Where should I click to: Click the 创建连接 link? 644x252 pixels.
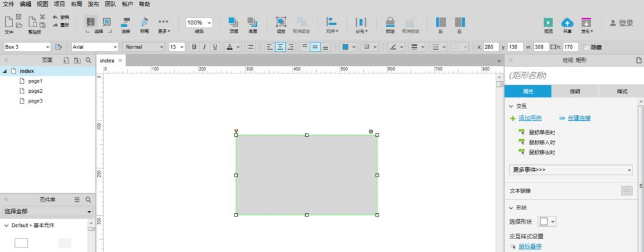click(x=579, y=119)
